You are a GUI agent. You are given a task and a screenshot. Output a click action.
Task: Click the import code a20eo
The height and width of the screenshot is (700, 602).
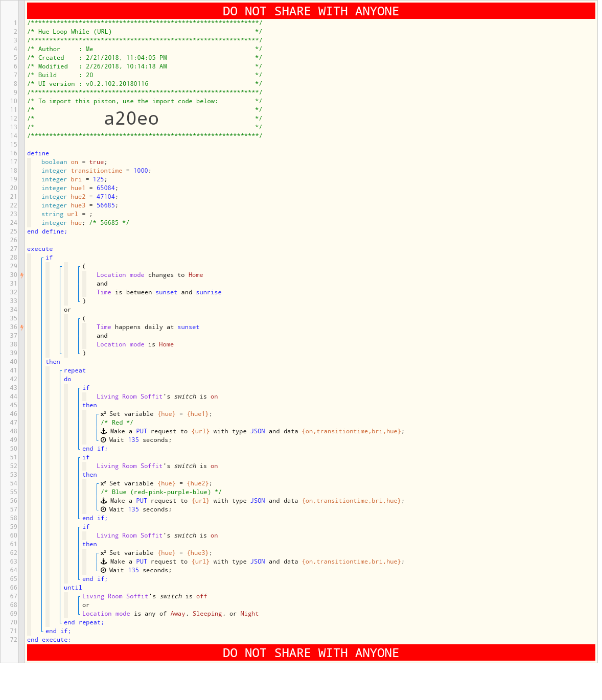click(x=131, y=119)
